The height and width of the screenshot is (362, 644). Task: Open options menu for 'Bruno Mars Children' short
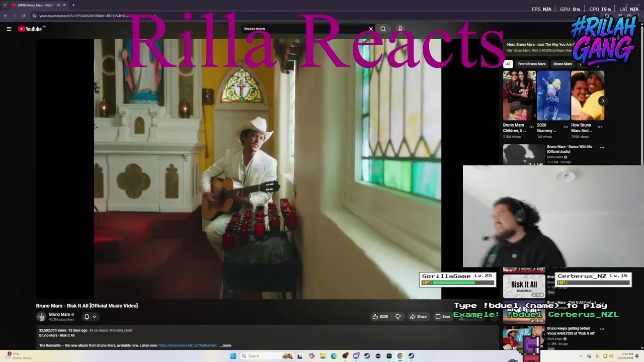point(531,127)
